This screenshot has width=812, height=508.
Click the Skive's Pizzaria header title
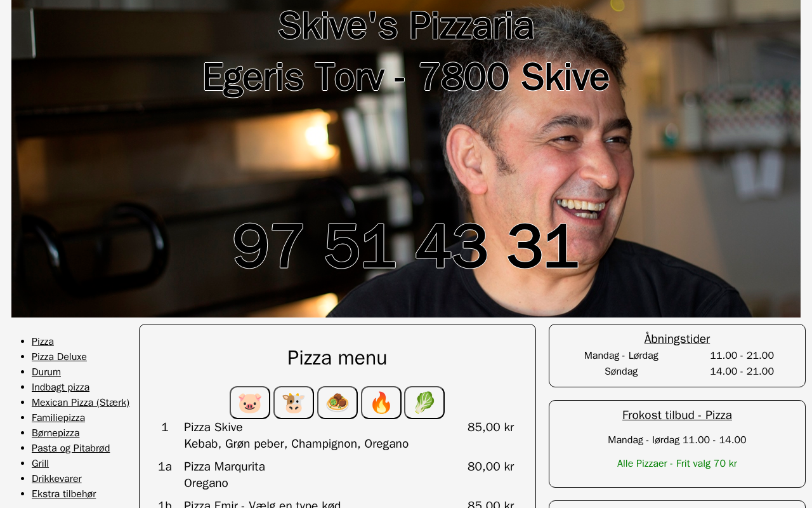[x=406, y=26]
